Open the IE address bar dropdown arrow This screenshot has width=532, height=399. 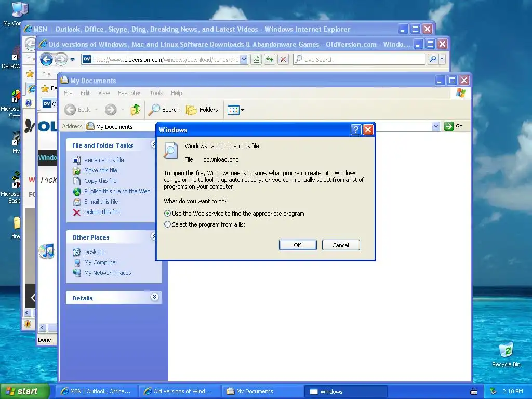(x=244, y=59)
